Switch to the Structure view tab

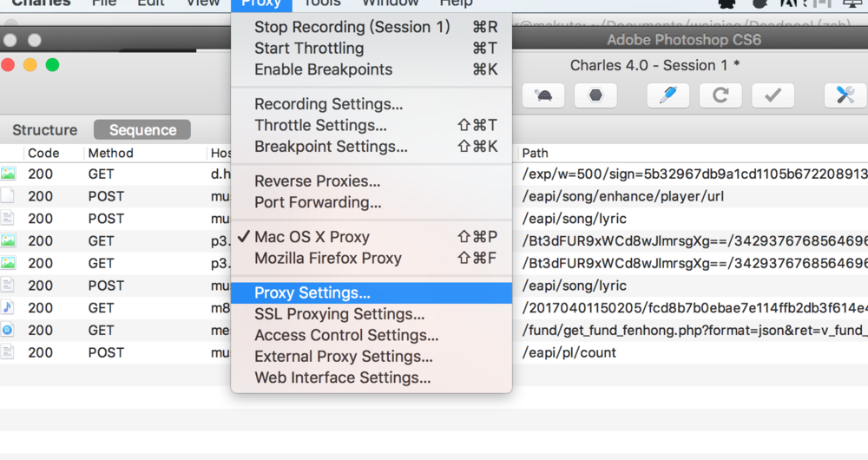click(x=44, y=130)
